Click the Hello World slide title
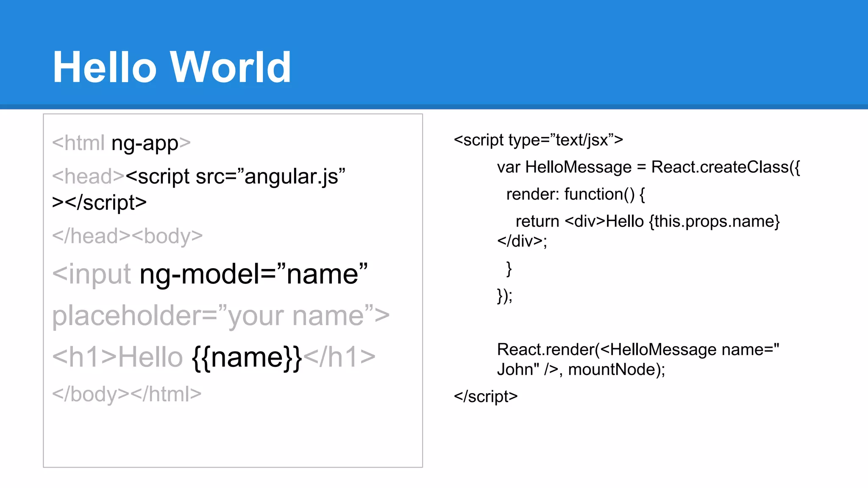Viewport: 868px width, 488px height. click(172, 67)
